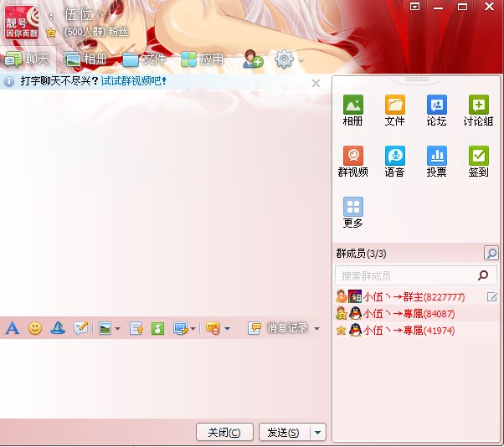The width and height of the screenshot is (504, 447).
Task: Expand the message blocking options arrow
Action: coord(227,329)
